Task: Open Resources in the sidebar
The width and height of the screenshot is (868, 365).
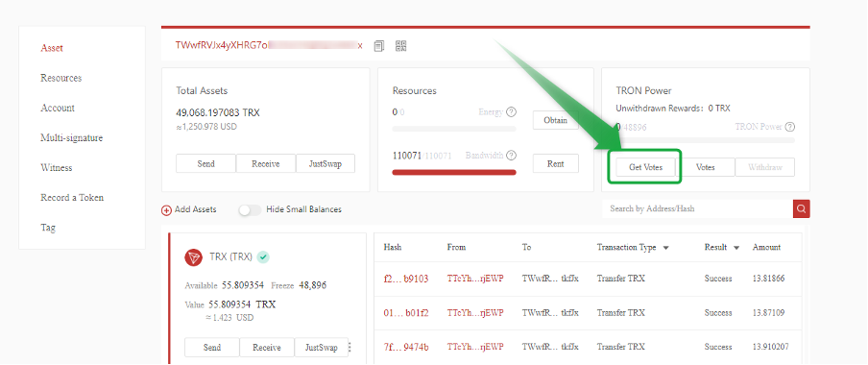Action: tap(60, 78)
